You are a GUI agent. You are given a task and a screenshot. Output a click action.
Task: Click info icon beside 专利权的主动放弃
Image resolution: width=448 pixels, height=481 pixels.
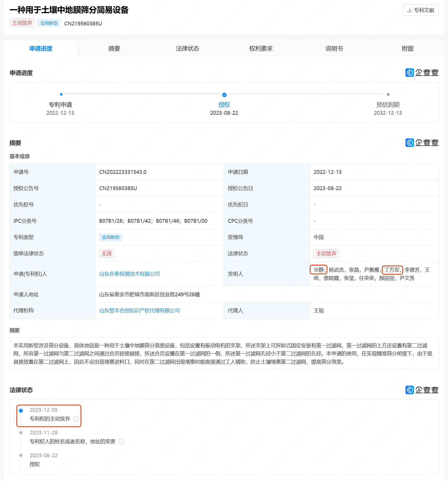(76, 419)
